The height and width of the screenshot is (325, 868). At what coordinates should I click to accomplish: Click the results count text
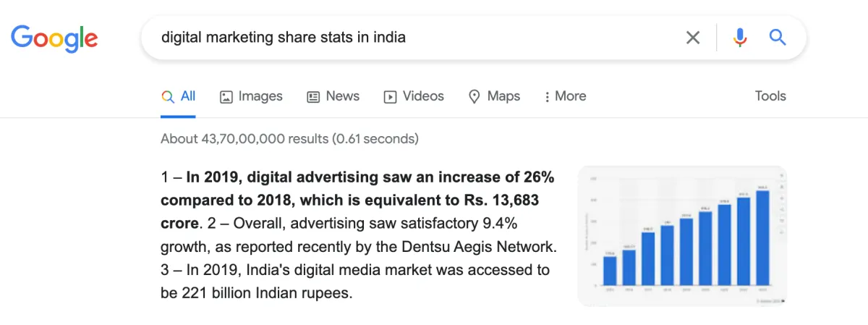289,138
